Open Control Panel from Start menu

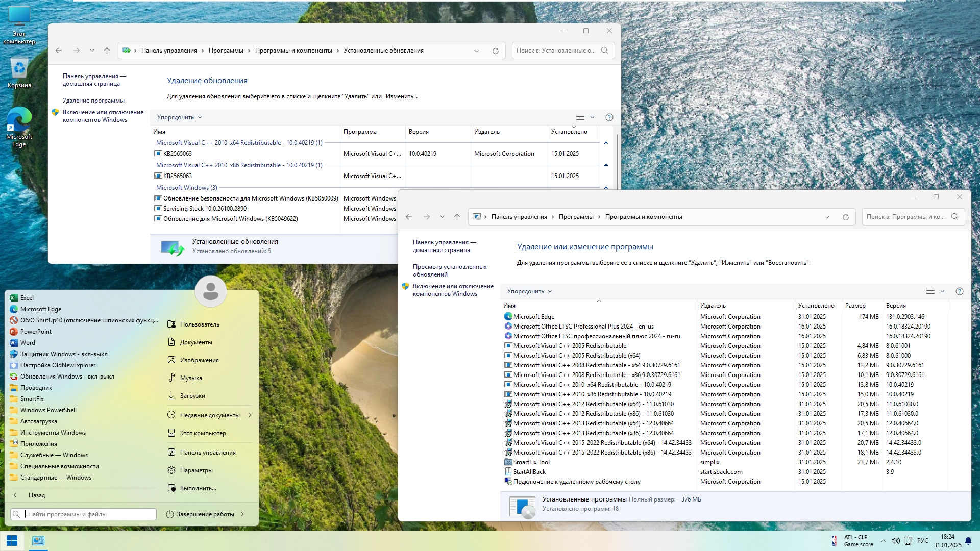(207, 453)
